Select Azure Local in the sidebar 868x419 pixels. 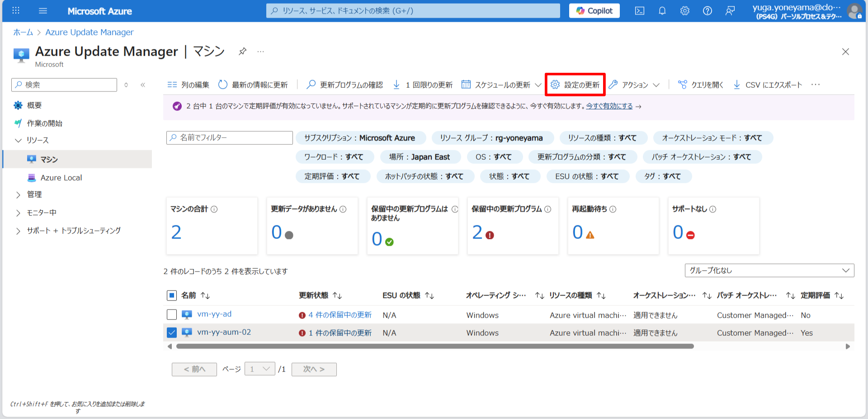(x=61, y=177)
